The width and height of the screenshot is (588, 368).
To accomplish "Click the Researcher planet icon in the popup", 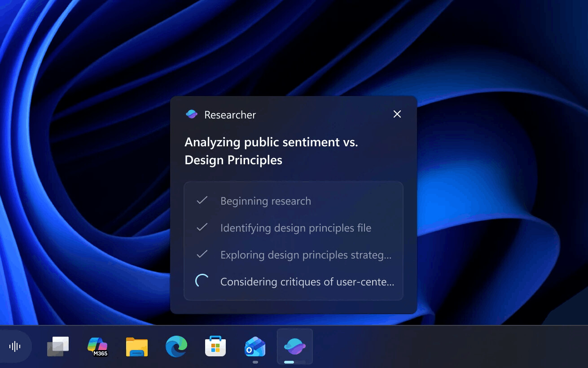I will click(191, 114).
